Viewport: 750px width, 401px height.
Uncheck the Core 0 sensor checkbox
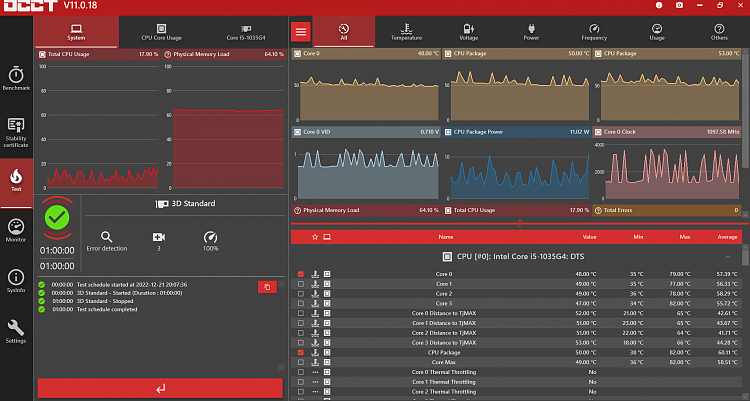pos(301,274)
